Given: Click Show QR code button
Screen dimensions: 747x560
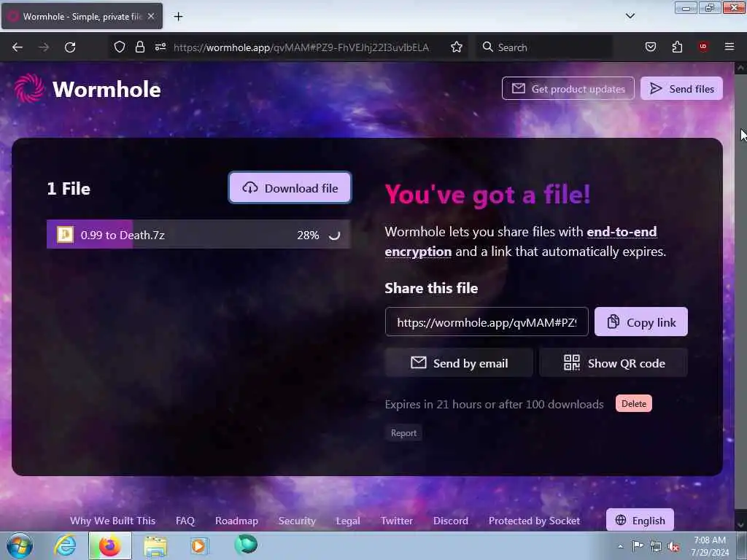Looking at the screenshot, I should (613, 363).
